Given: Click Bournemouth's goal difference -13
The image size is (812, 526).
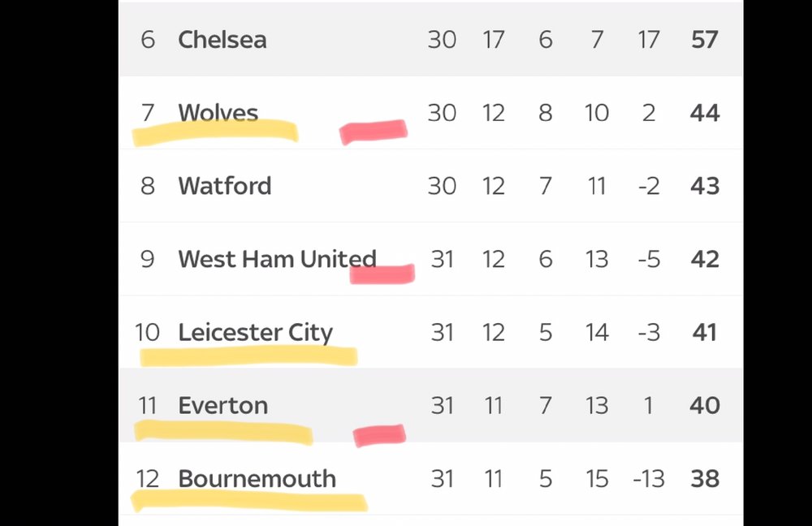Looking at the screenshot, I should click(x=648, y=479).
